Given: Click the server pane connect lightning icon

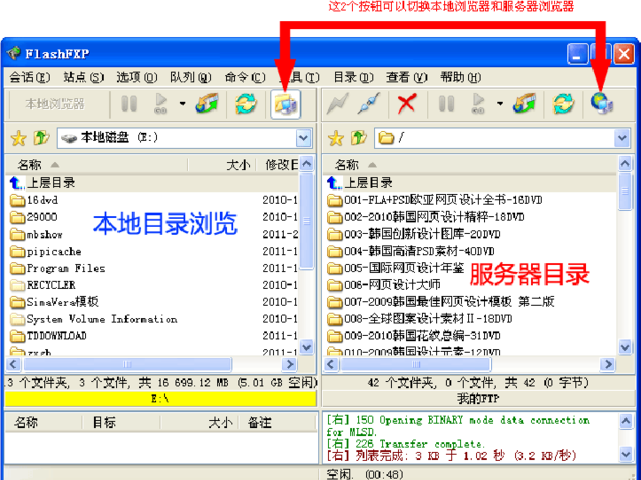Looking at the screenshot, I should 338,104.
